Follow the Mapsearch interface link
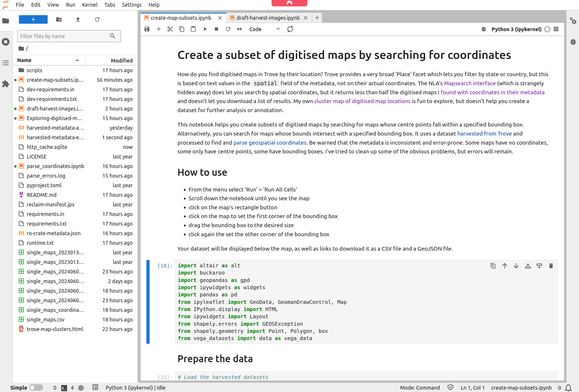 470,83
